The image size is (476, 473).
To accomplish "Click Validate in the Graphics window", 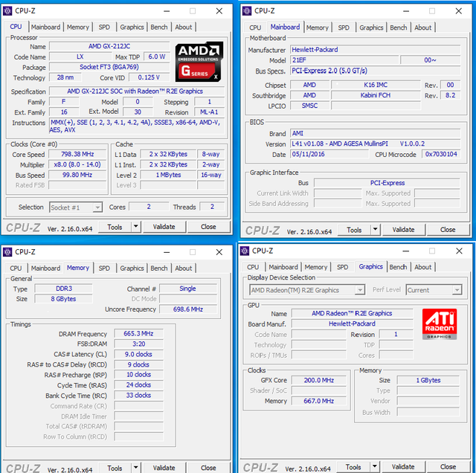I will pyautogui.click(x=403, y=466).
